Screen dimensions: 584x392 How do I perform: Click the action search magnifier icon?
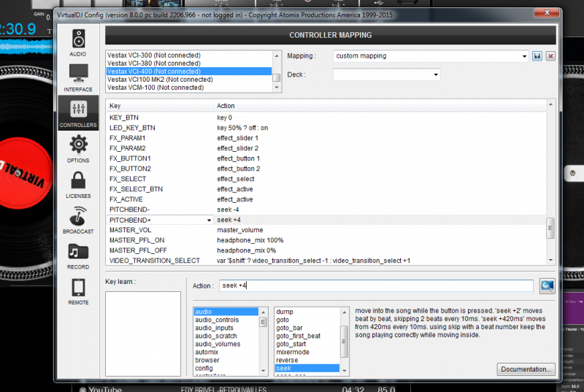[x=547, y=286]
